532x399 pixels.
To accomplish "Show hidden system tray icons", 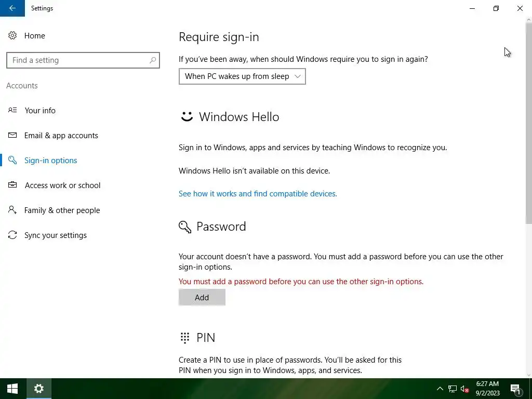I will [x=440, y=389].
